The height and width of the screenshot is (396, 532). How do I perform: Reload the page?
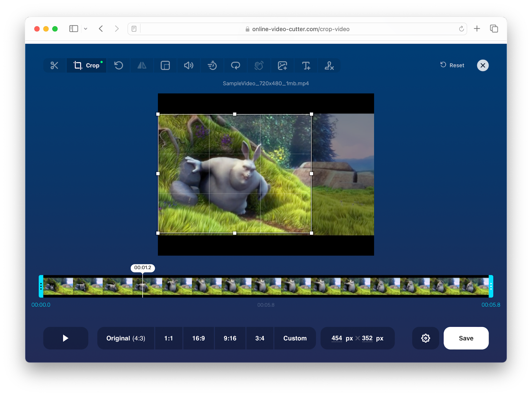point(461,29)
